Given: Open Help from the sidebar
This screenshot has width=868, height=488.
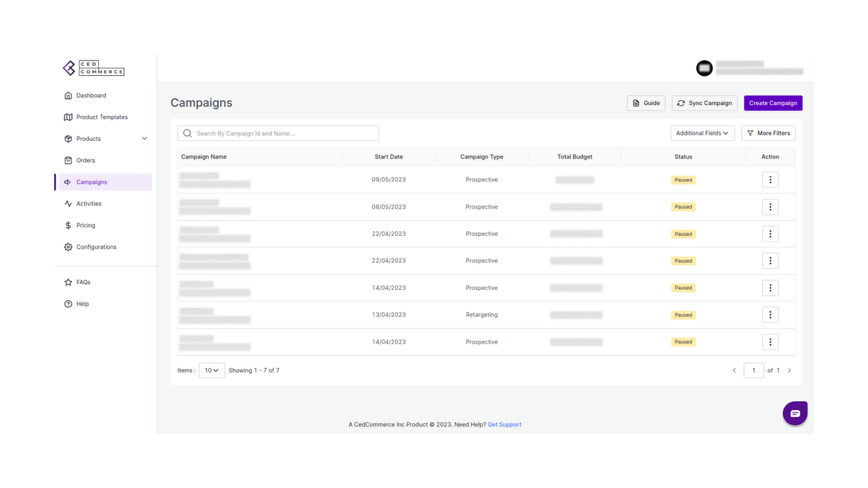Looking at the screenshot, I should point(82,304).
